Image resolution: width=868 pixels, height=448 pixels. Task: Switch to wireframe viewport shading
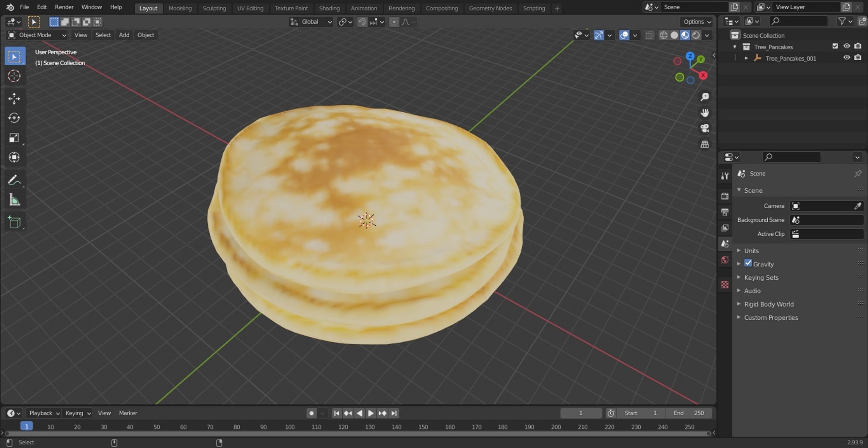[x=663, y=35]
